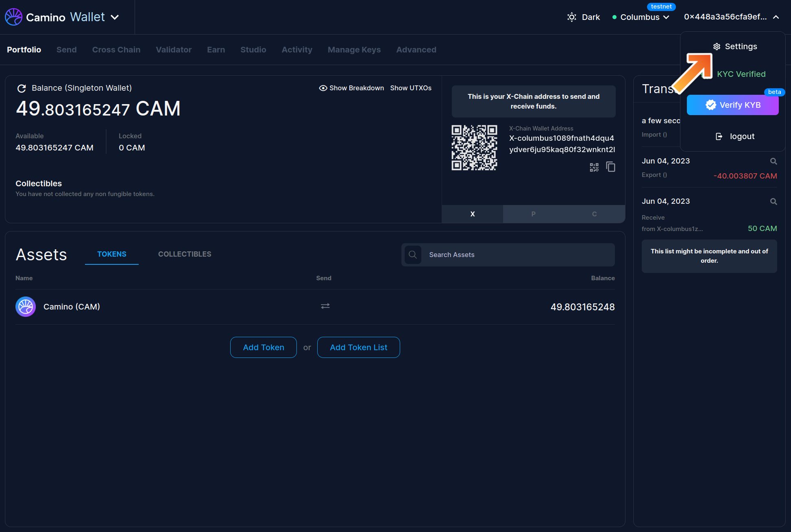Collapse the account address menu

[776, 17]
